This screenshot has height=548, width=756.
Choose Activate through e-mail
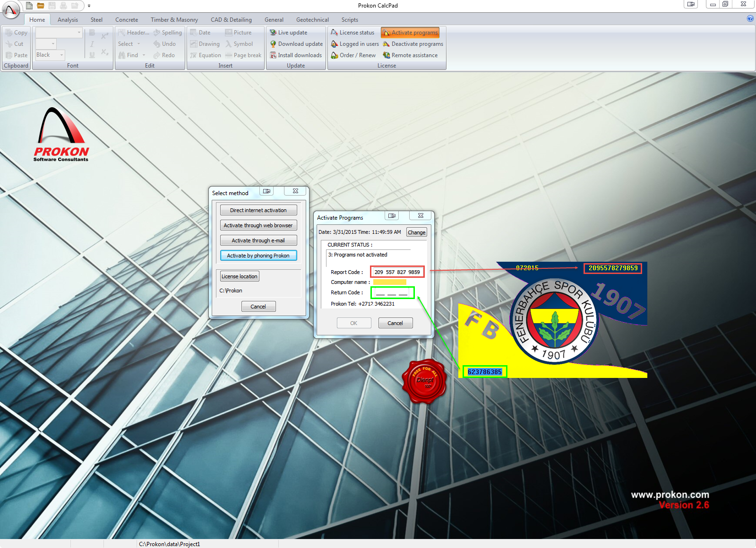tap(258, 240)
